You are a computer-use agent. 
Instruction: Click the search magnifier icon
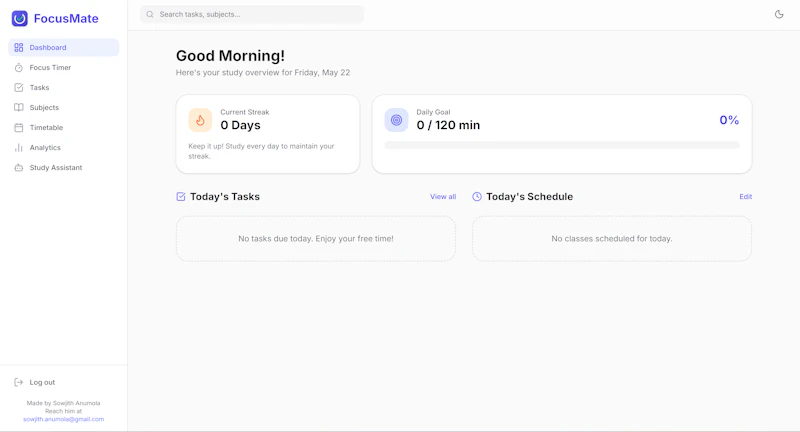click(x=150, y=14)
